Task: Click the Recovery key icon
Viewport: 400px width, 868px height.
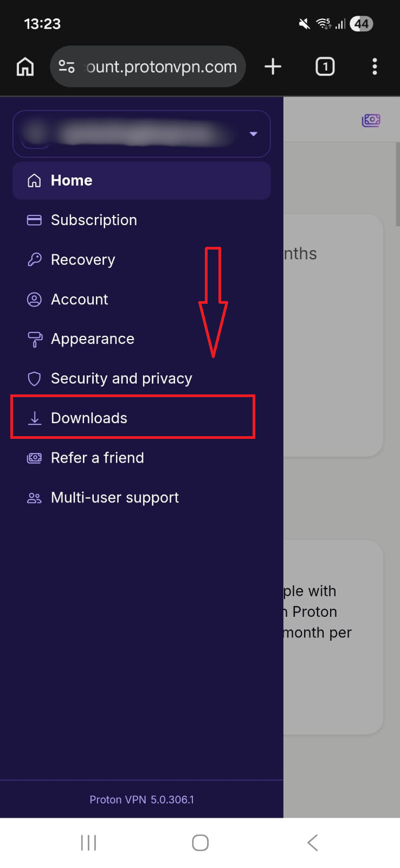Action: tap(34, 259)
